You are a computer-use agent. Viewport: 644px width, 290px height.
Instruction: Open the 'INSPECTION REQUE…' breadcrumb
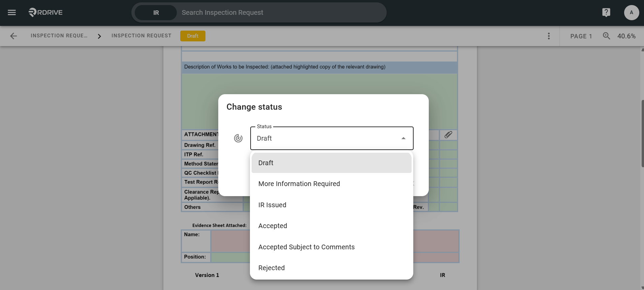click(x=59, y=36)
